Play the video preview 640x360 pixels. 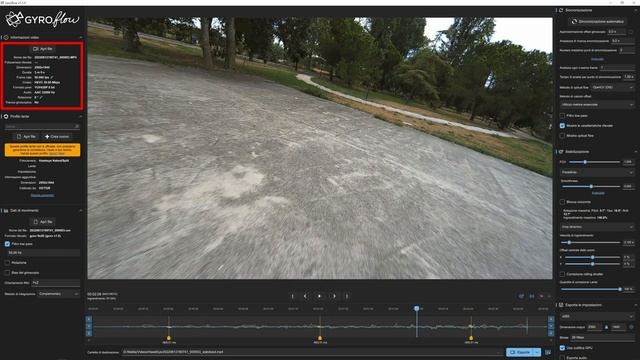point(320,296)
